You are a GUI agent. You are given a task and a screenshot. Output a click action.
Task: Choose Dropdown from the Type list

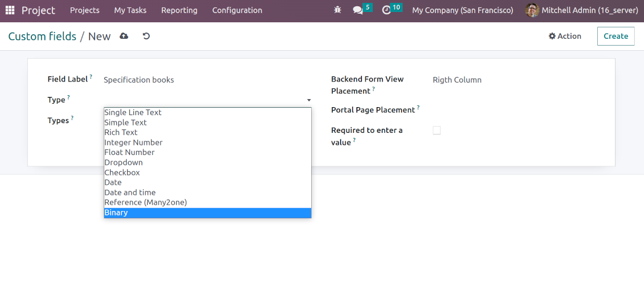(x=124, y=162)
